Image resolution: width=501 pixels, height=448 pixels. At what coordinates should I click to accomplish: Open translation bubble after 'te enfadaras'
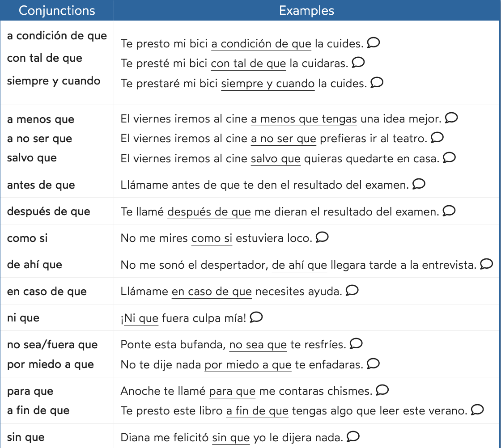(x=374, y=363)
